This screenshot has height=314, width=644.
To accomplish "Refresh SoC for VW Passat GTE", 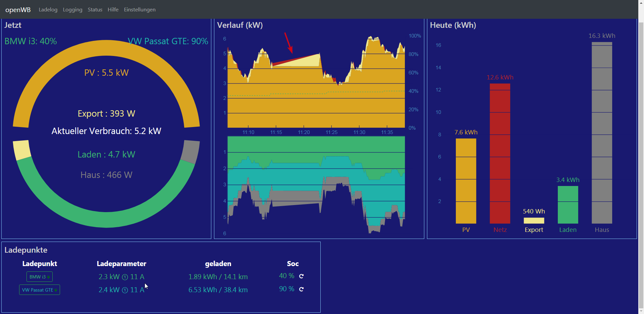I will pyautogui.click(x=301, y=289).
